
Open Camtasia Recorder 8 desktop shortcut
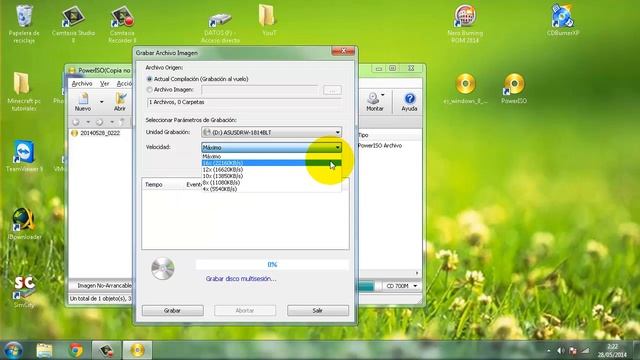click(122, 24)
